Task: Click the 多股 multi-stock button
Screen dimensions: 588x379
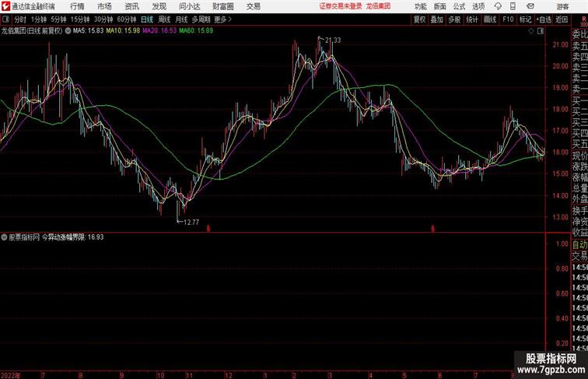Action: 454,19
